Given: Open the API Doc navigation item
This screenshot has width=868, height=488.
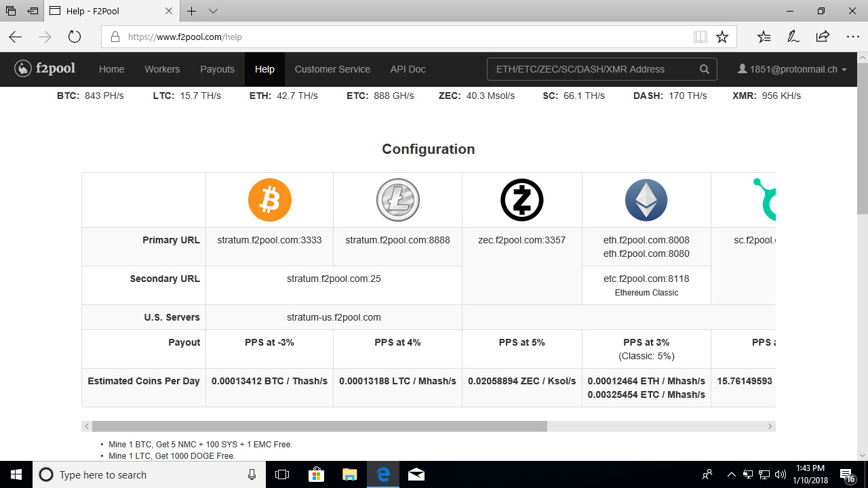Looking at the screenshot, I should pos(408,69).
